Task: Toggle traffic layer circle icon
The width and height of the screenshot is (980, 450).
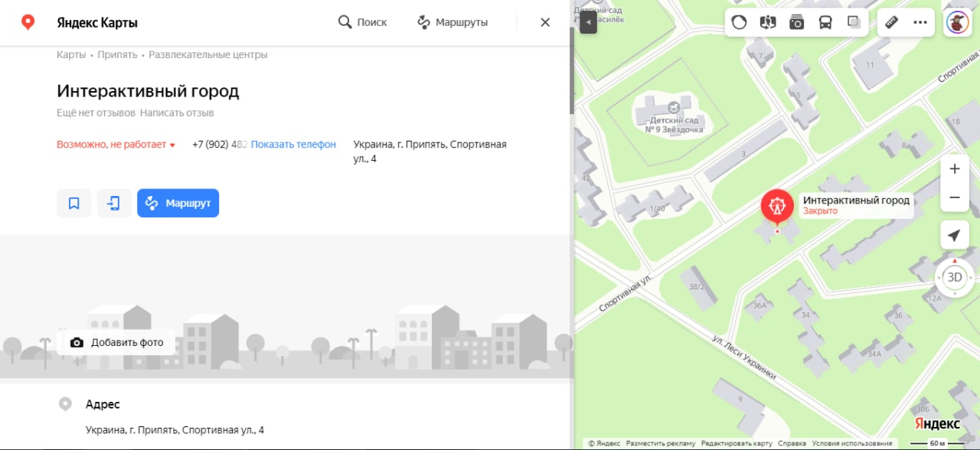Action: 739,22
